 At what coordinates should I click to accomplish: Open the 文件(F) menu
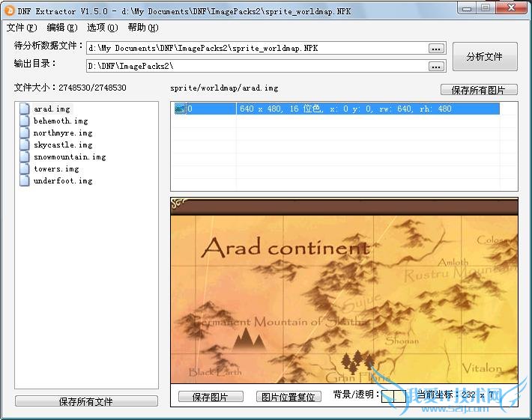pos(22,28)
